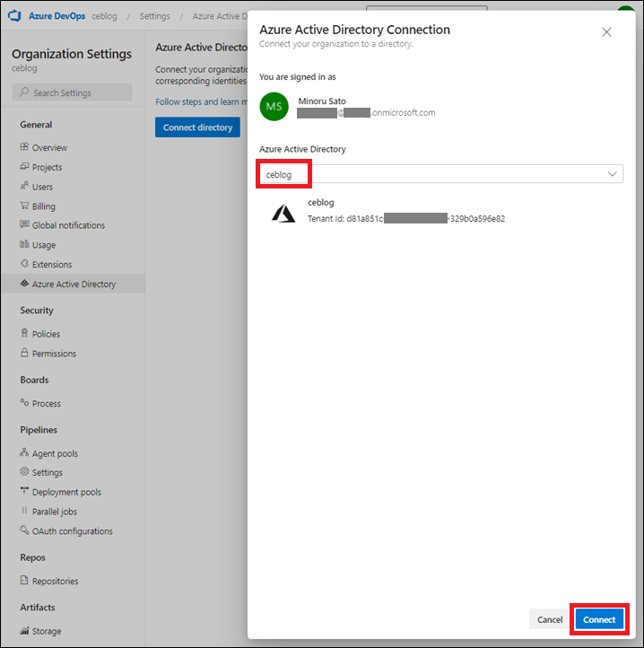Open the Permissions security page
This screenshot has width=644, height=648.
point(54,354)
